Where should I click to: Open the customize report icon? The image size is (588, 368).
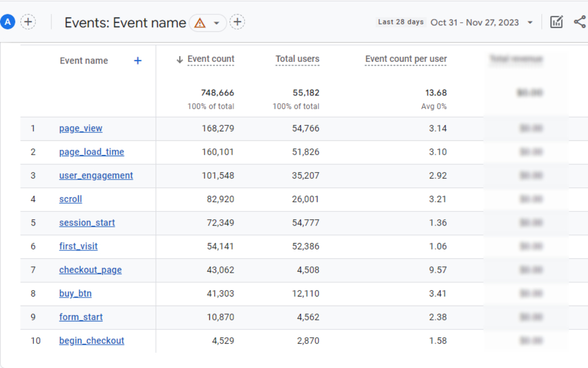pos(556,22)
